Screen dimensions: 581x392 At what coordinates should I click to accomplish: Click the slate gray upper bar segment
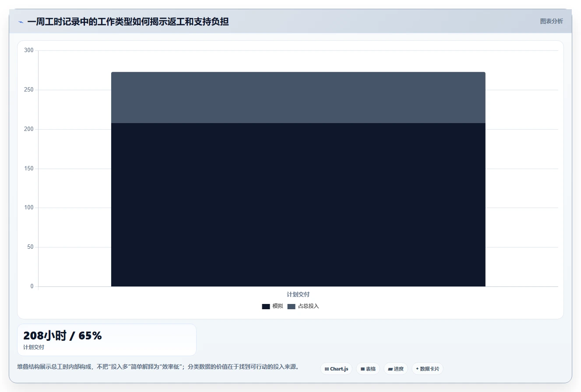coord(298,98)
